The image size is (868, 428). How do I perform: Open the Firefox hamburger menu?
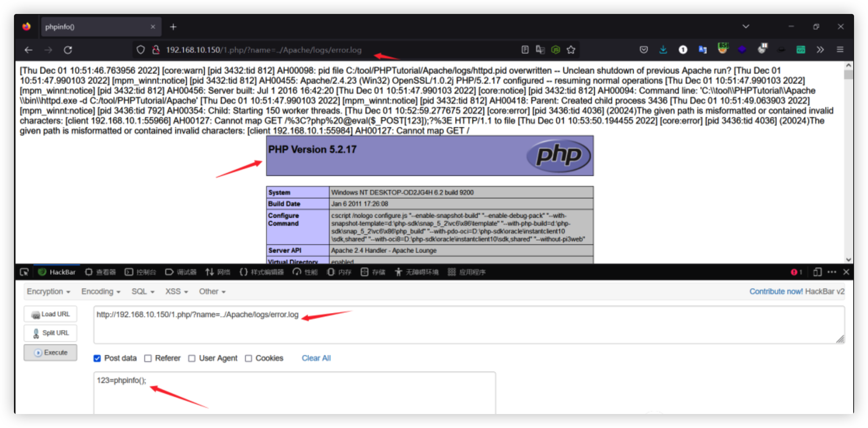pyautogui.click(x=840, y=50)
